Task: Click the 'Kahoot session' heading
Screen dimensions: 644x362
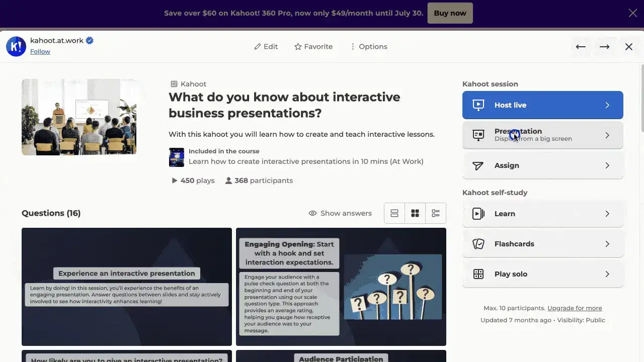Action: 490,84
